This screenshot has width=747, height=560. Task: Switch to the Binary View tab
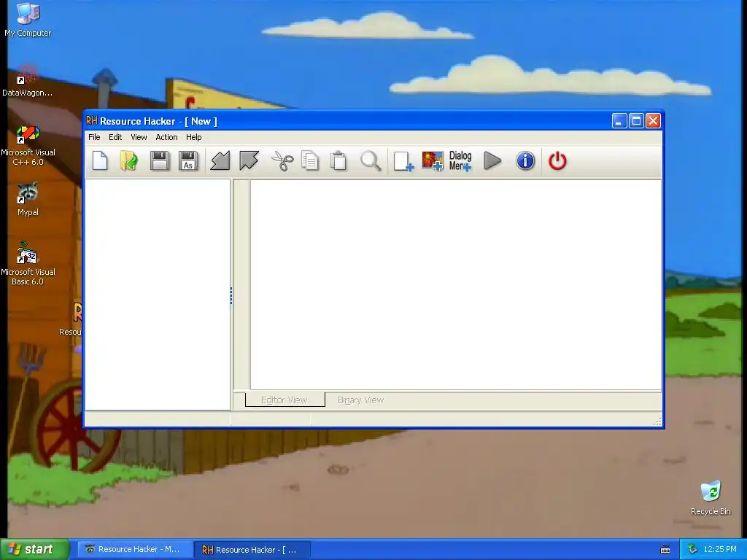pos(360,400)
